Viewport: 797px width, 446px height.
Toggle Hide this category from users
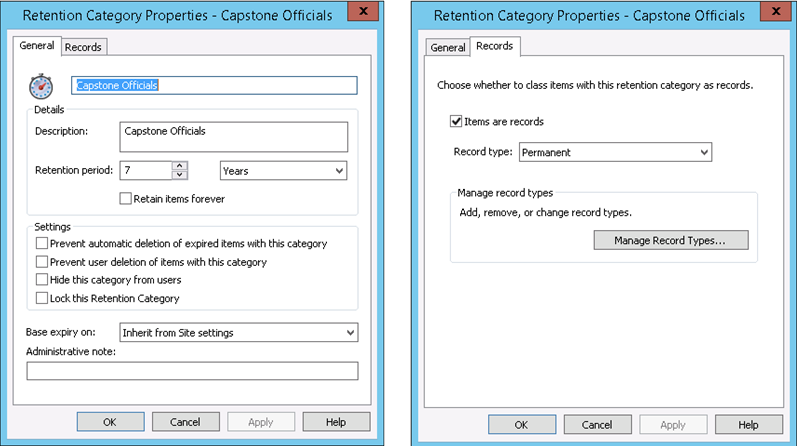click(42, 279)
